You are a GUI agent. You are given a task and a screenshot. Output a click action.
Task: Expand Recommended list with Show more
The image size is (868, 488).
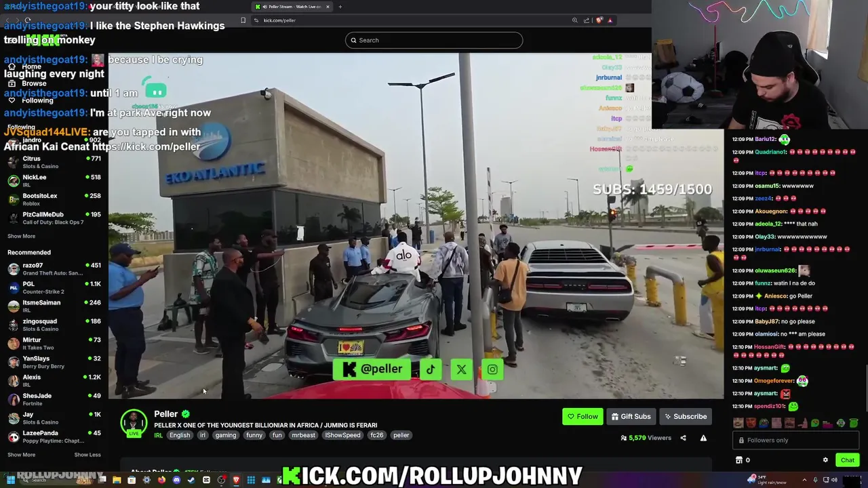pyautogui.click(x=21, y=455)
